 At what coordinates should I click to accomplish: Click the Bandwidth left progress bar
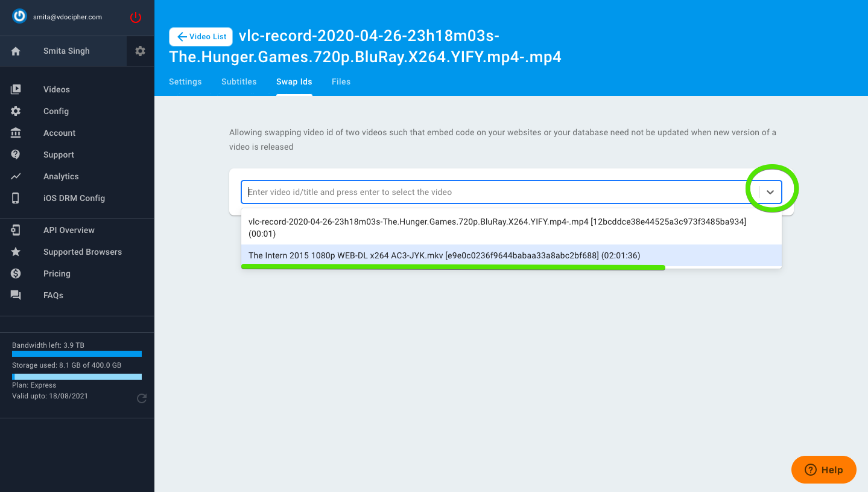[77, 354]
